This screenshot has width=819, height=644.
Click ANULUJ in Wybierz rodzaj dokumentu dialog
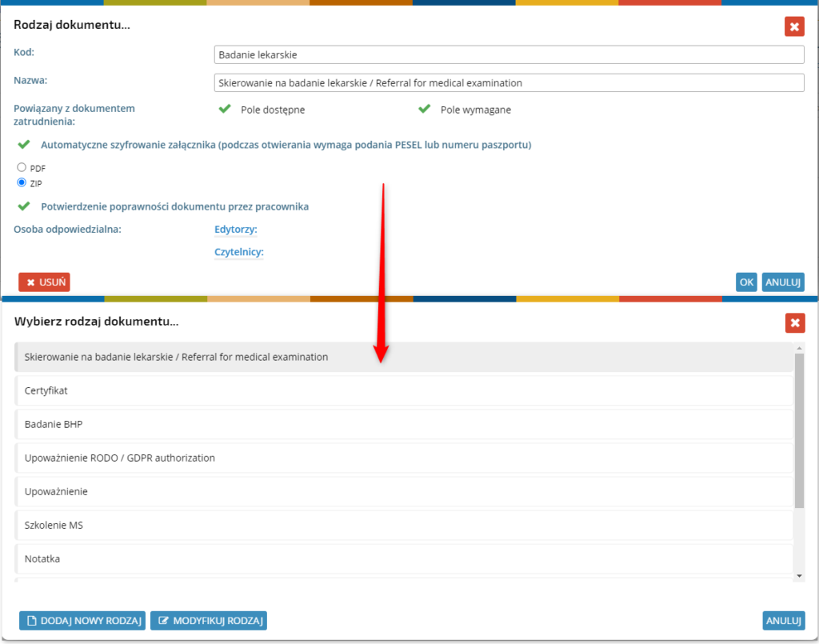(784, 621)
